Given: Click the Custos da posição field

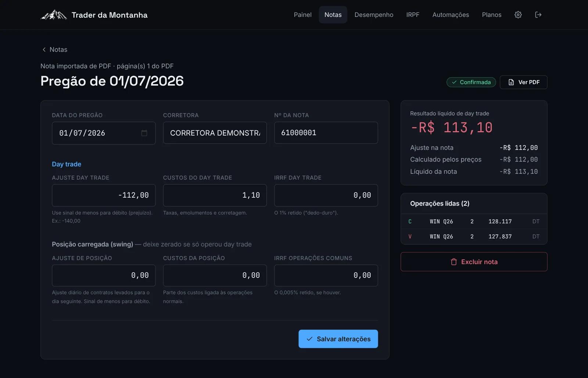Looking at the screenshot, I should [215, 275].
